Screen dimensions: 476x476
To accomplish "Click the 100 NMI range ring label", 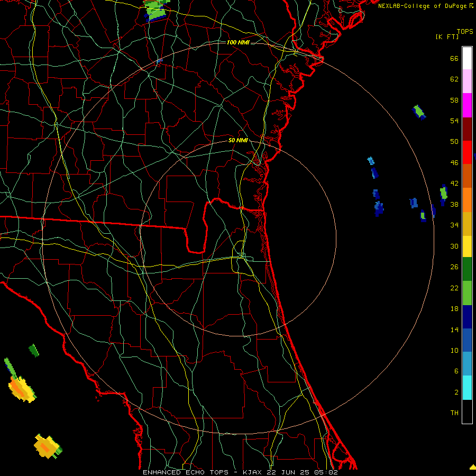I will coord(238,42).
